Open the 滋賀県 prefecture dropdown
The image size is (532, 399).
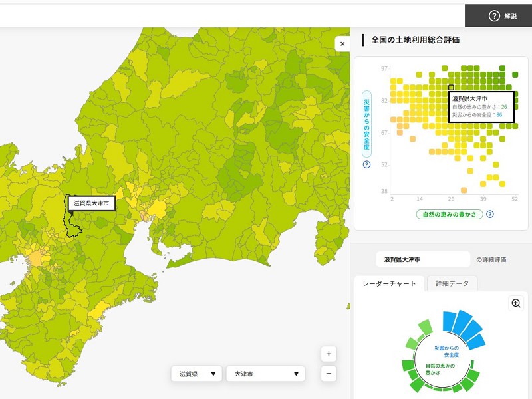pyautogui.click(x=196, y=374)
